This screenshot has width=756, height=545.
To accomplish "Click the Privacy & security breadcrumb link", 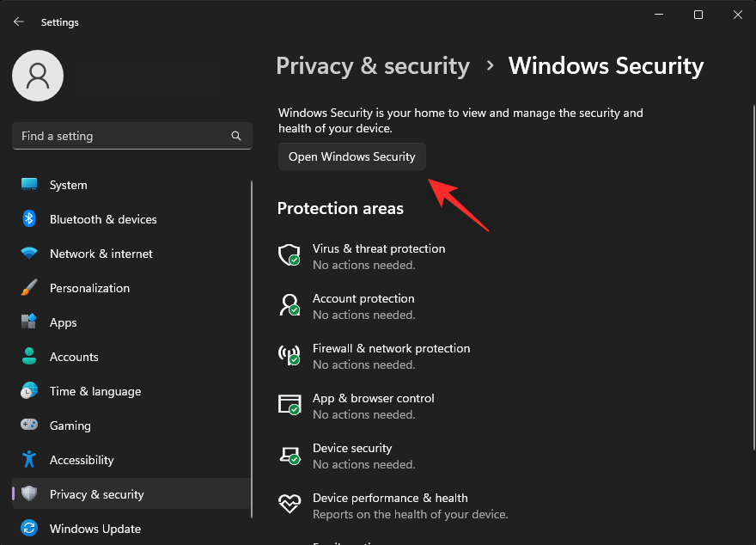I will (373, 66).
